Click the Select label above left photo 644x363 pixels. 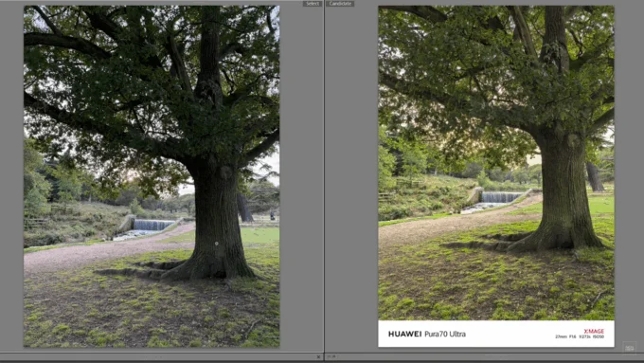coord(313,3)
